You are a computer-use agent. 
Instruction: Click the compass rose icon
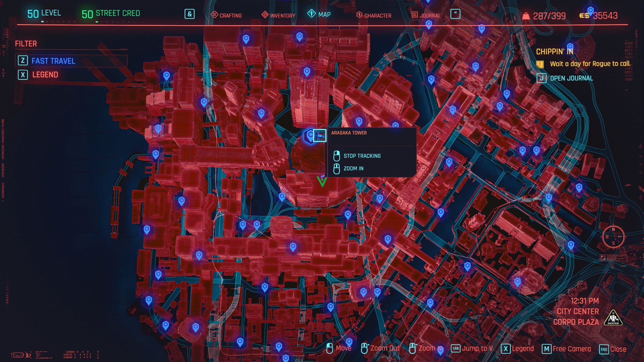coord(613,237)
